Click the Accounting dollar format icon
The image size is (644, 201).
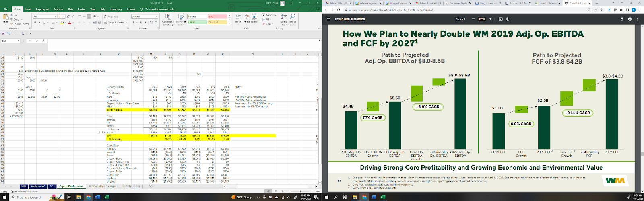134,23
